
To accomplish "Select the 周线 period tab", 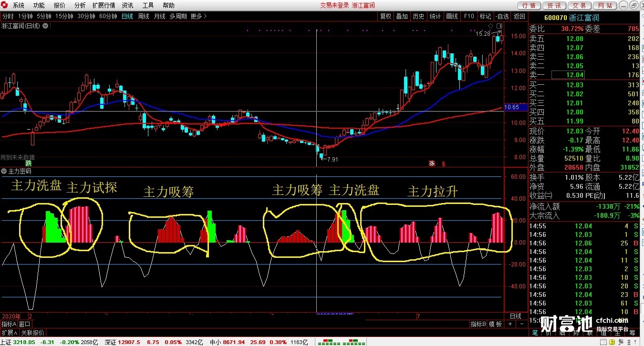I will pyautogui.click(x=144, y=16).
